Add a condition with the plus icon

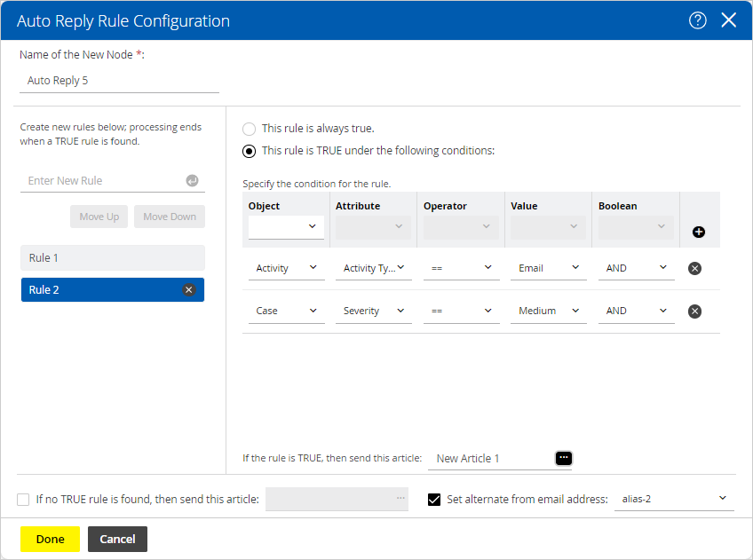698,232
